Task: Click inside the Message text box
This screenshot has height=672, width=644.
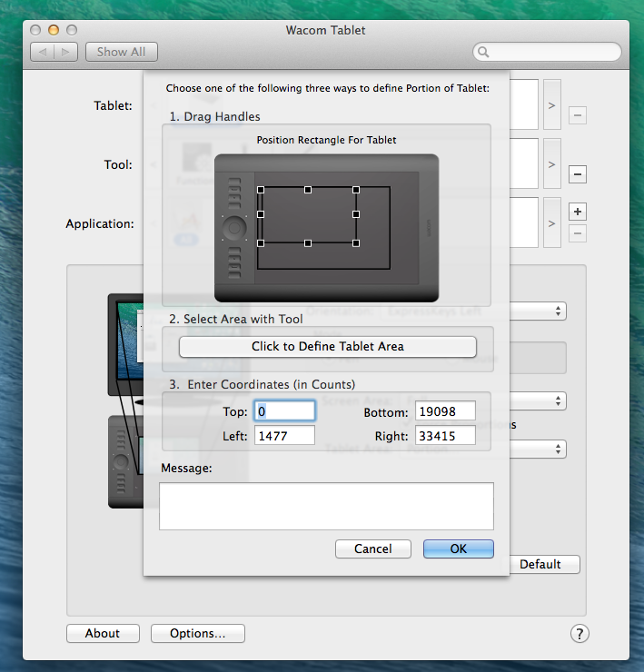Action: tap(326, 506)
